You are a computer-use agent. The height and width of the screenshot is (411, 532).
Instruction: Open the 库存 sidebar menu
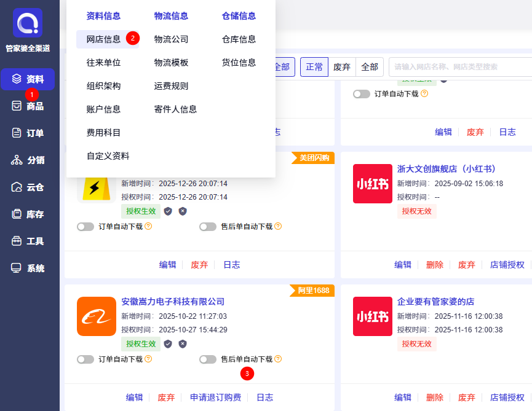coord(28,214)
